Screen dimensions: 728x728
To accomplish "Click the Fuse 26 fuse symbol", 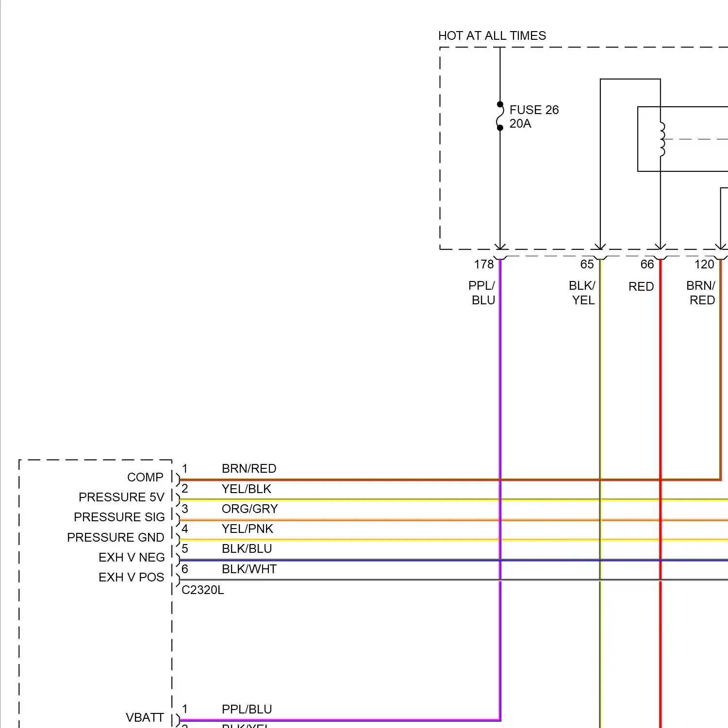I will pyautogui.click(x=500, y=116).
